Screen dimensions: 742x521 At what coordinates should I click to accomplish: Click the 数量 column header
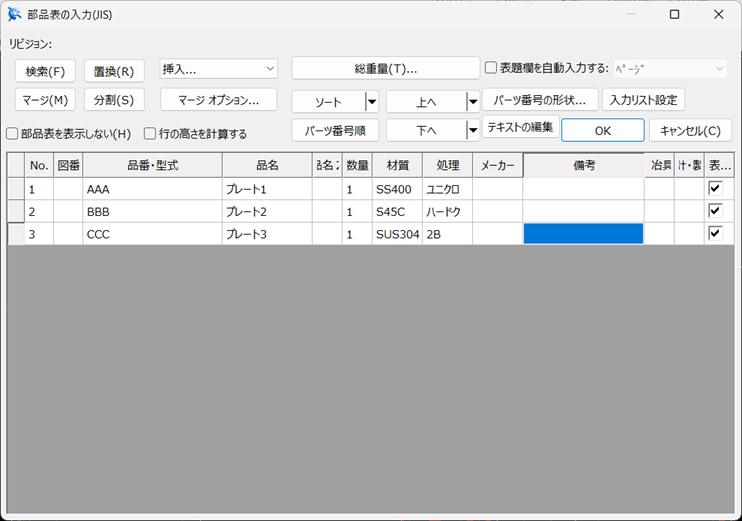click(x=357, y=165)
